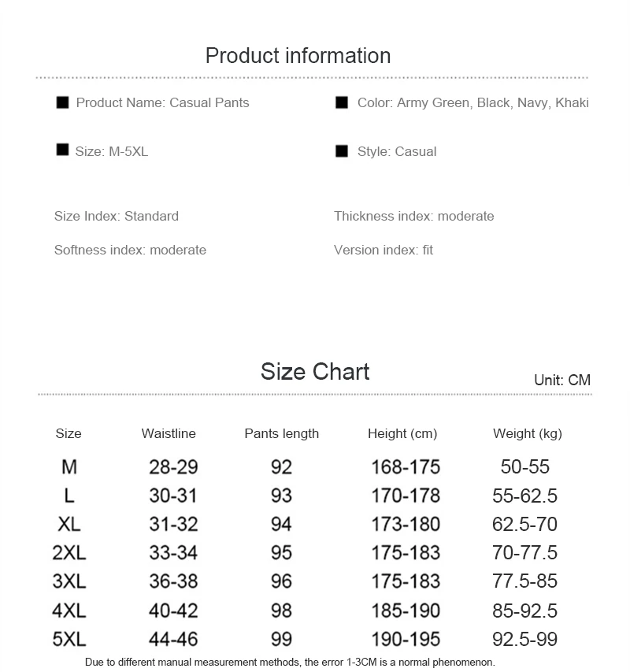Click the 36-38 waistline value
The image size is (630, 672).
[x=173, y=581]
